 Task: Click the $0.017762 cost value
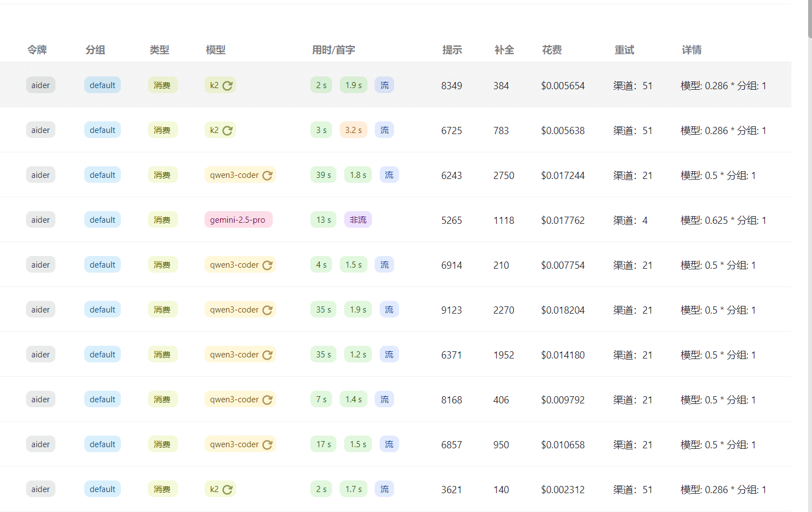coord(563,221)
